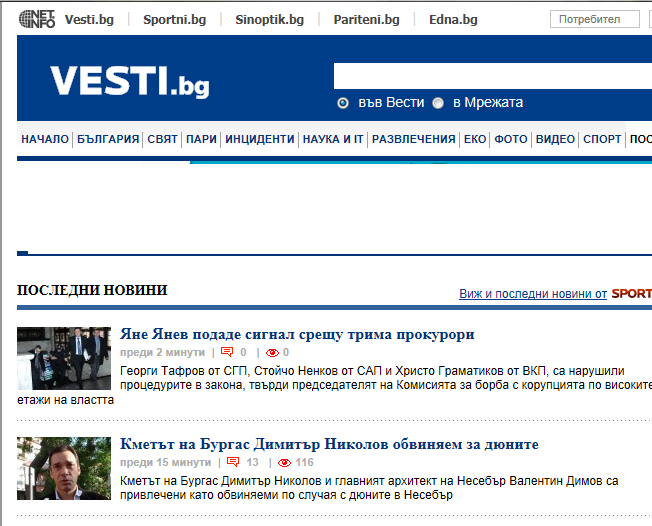Click 'преди 2 минути' timestamp text
This screenshot has width=652, height=526.
point(163,352)
